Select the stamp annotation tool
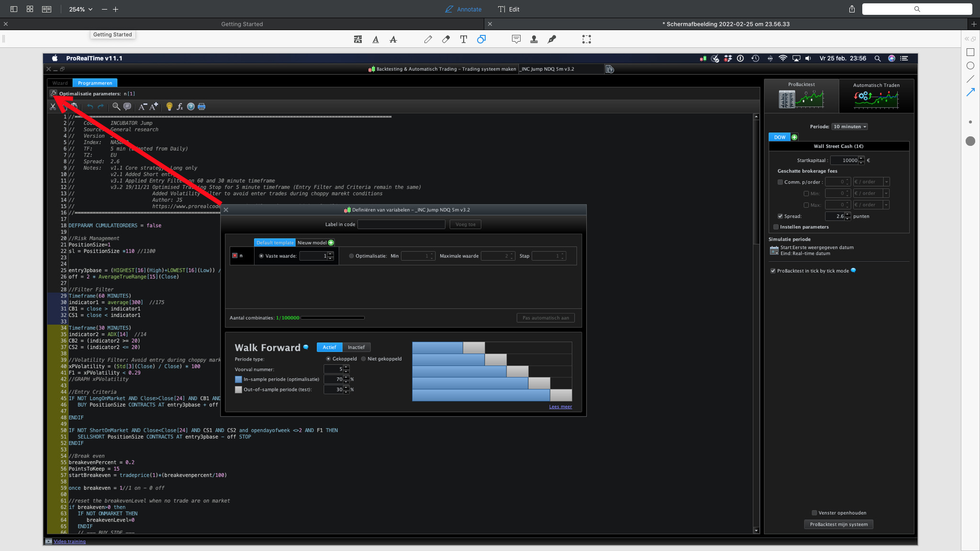This screenshot has width=980, height=551. (x=534, y=39)
